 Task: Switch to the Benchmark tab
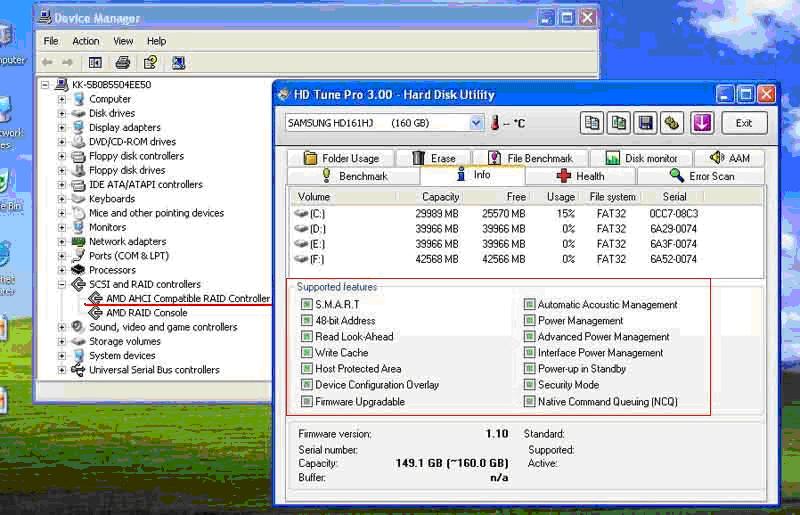(x=354, y=176)
